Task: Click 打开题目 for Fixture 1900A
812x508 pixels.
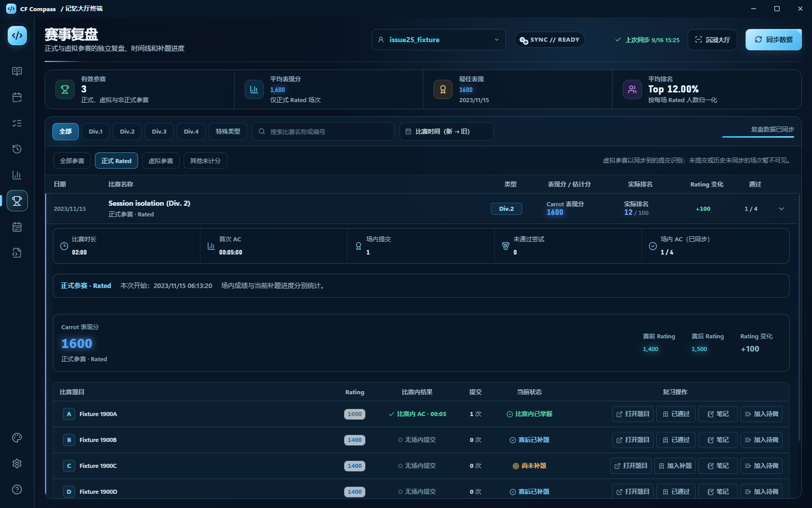Action: point(632,414)
